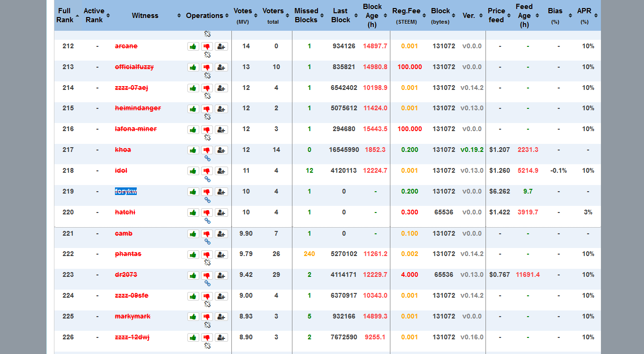Click user-plus icon in zzzz-12dwj row
This screenshot has width=644, height=354.
pos(221,337)
